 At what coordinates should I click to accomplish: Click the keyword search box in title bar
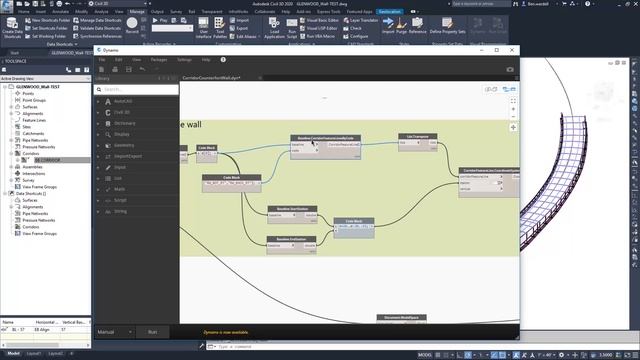pyautogui.click(x=481, y=4)
